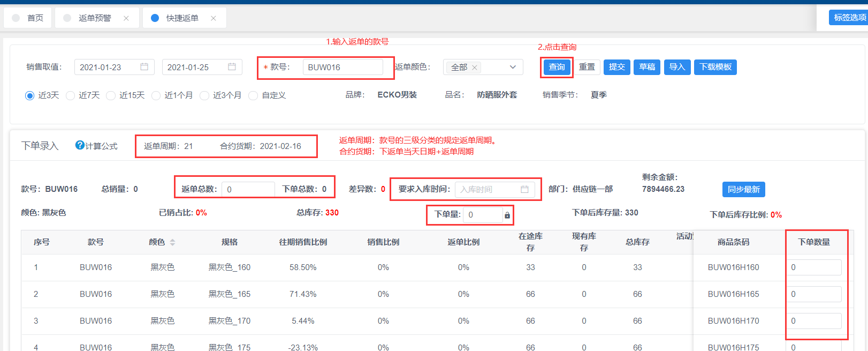Click the 款号 input field
This screenshot has height=351, width=868.
coord(342,67)
